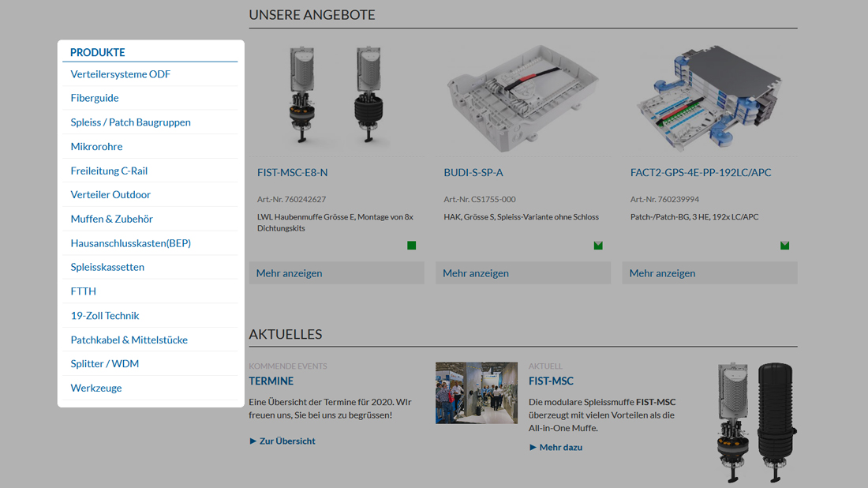Open the FIST-MSC news headline
Image resolution: width=868 pixels, height=488 pixels.
[x=551, y=381]
